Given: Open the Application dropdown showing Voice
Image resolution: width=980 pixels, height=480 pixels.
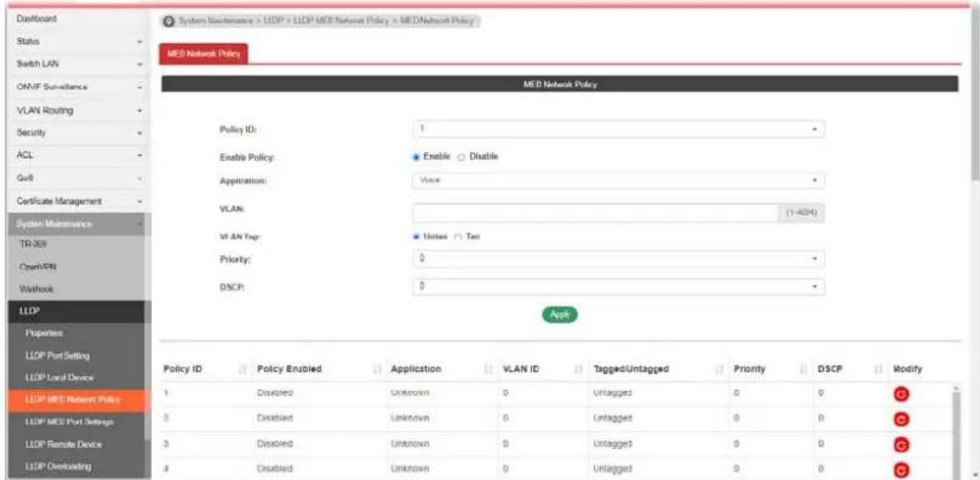Looking at the screenshot, I should pos(619,181).
